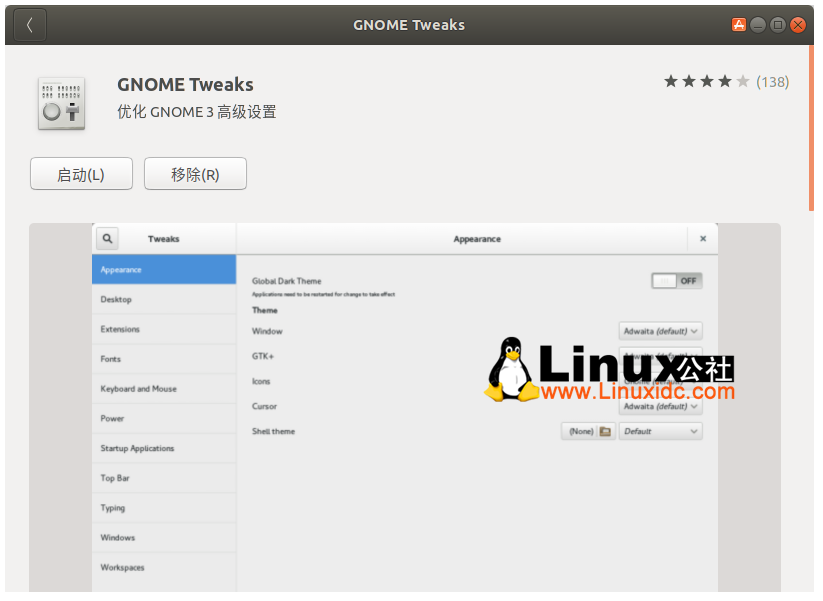Remove the app with 移除(R) button
Screen dimensions: 823x601
pyautogui.click(x=195, y=174)
